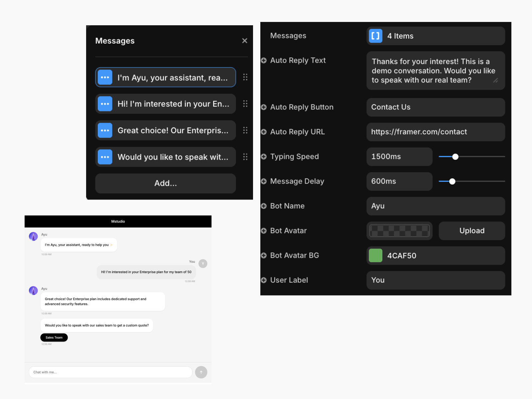Open the "Would you like to speak" message
532x399 pixels.
click(173, 157)
